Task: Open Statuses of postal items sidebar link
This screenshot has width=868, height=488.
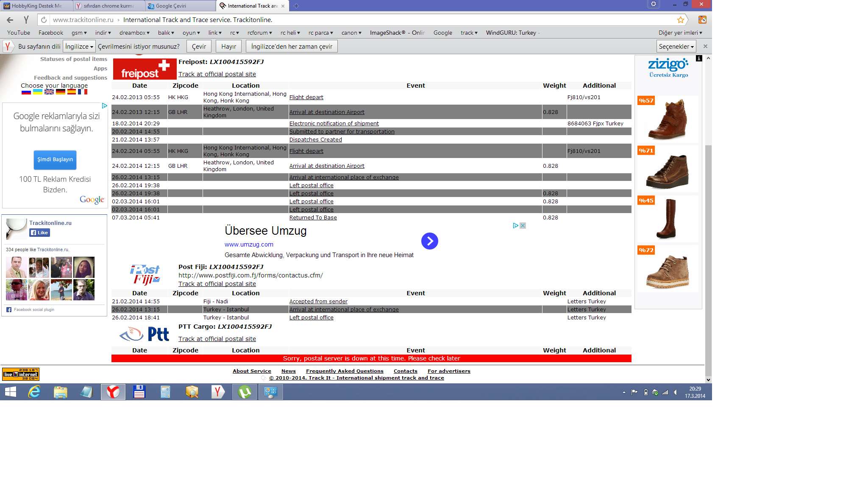Action: pyautogui.click(x=73, y=59)
